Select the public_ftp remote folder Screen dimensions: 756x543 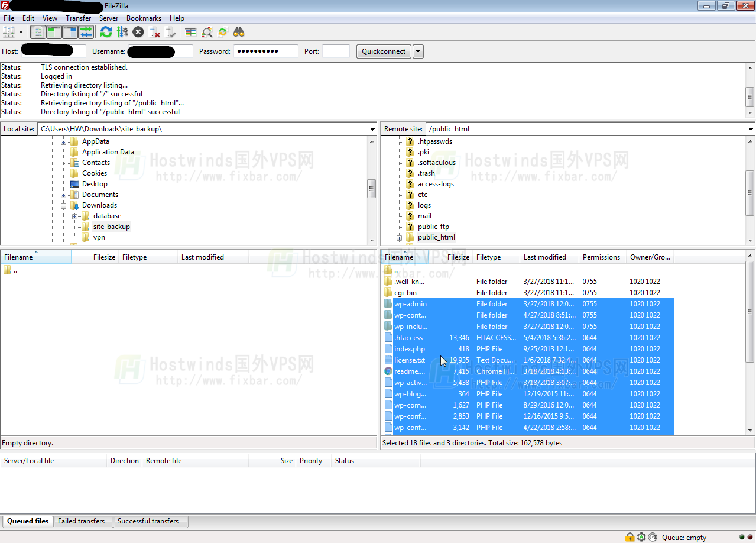(x=433, y=227)
